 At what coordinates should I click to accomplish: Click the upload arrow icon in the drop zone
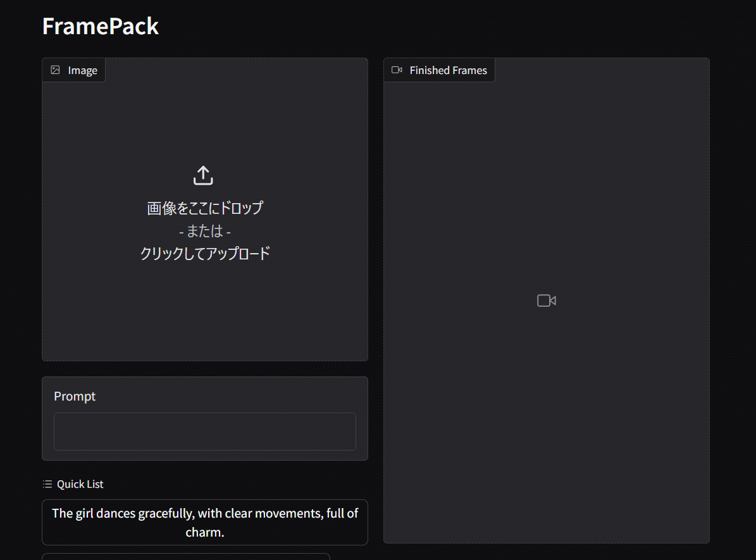[203, 175]
